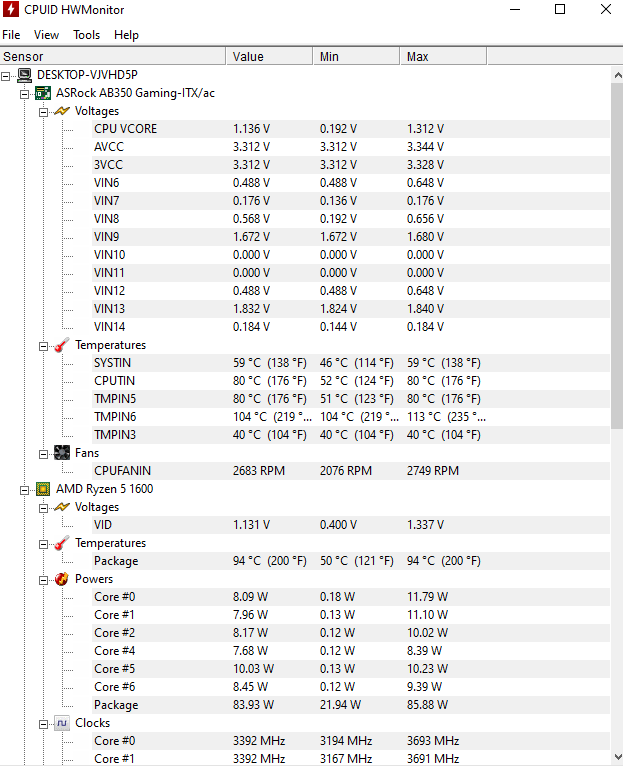Click the Ryzen Temperatures thermometer icon
Viewport: 623px width, 767px height.
coord(62,543)
